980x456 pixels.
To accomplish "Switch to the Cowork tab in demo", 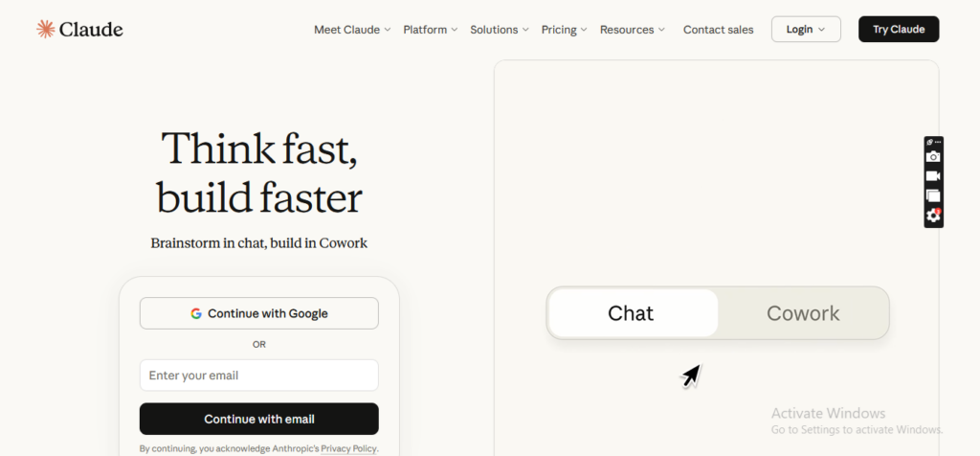I will [803, 312].
